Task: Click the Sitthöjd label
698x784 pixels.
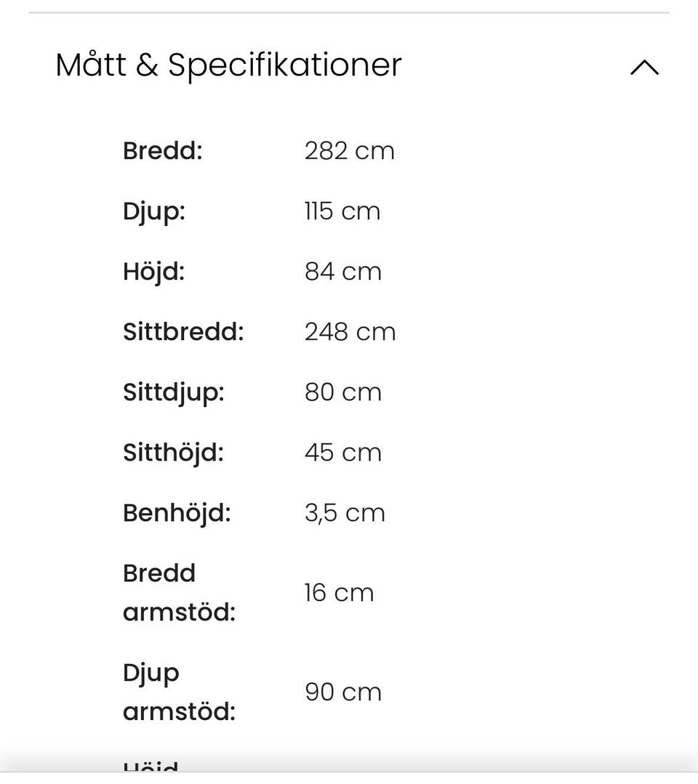Action: coord(174,453)
